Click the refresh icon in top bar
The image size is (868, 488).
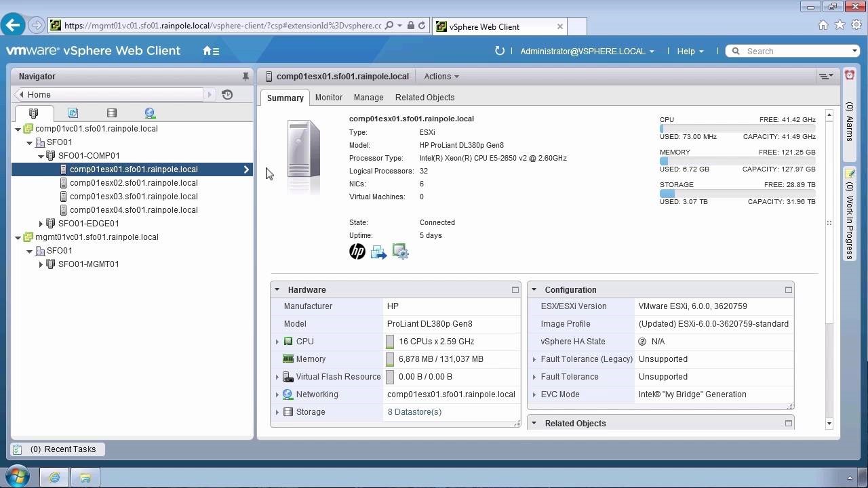(x=500, y=51)
